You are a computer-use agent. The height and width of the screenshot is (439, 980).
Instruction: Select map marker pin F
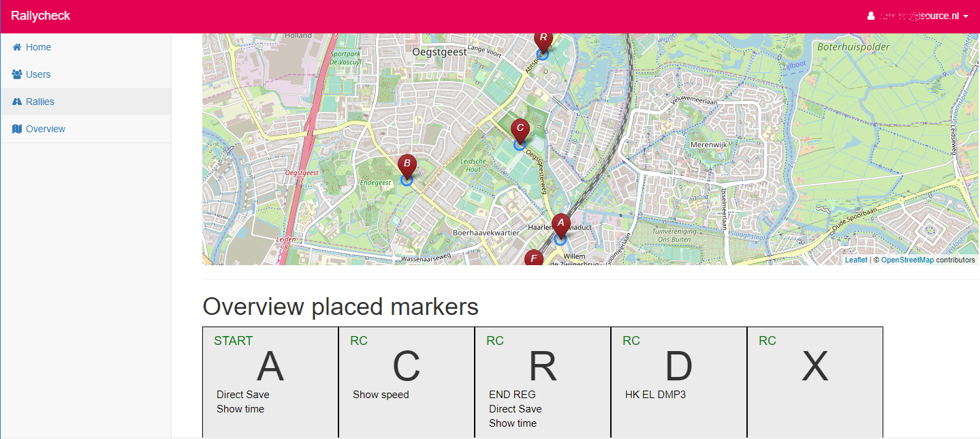point(533,258)
